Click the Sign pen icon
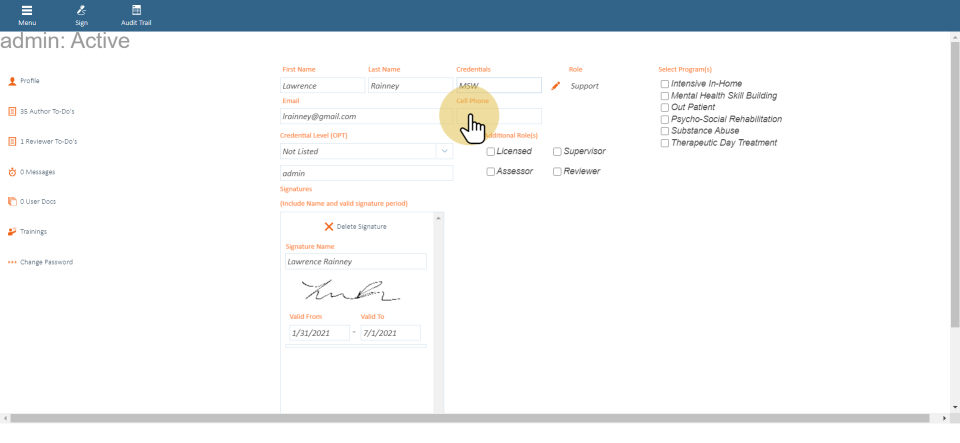The width and height of the screenshot is (960, 443). (81, 10)
